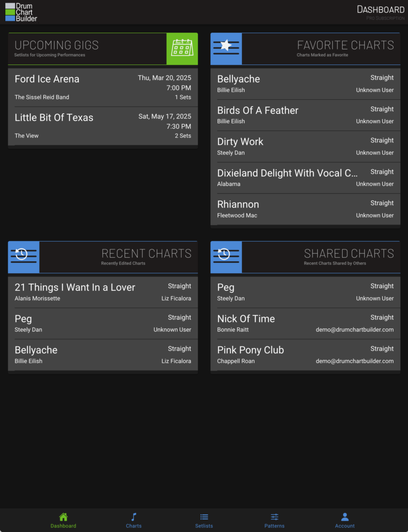The image size is (408, 532).
Task: Open Nick Of Time shared chart
Action: 305,323
